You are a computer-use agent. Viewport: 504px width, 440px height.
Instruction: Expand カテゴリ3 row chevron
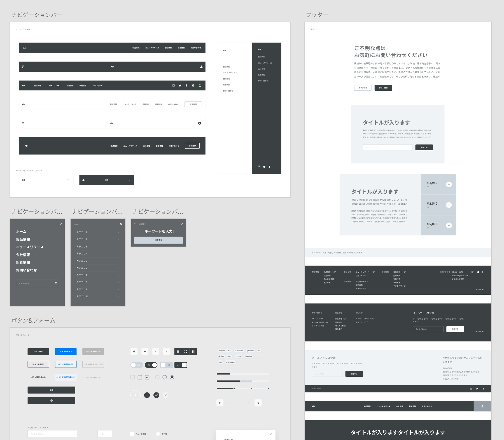click(x=118, y=247)
